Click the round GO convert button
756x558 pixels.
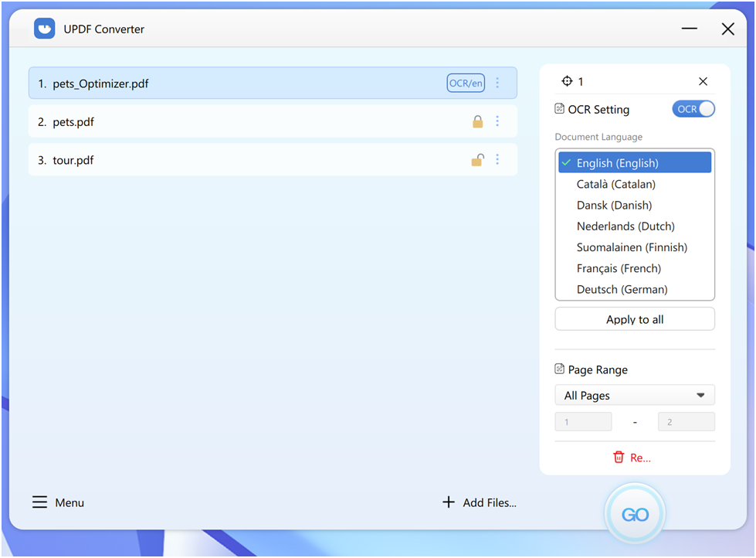tap(635, 515)
